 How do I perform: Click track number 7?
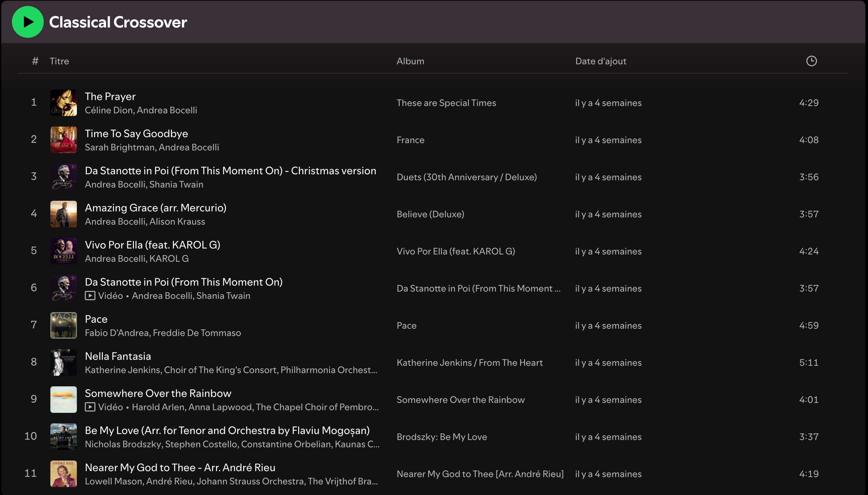point(34,325)
